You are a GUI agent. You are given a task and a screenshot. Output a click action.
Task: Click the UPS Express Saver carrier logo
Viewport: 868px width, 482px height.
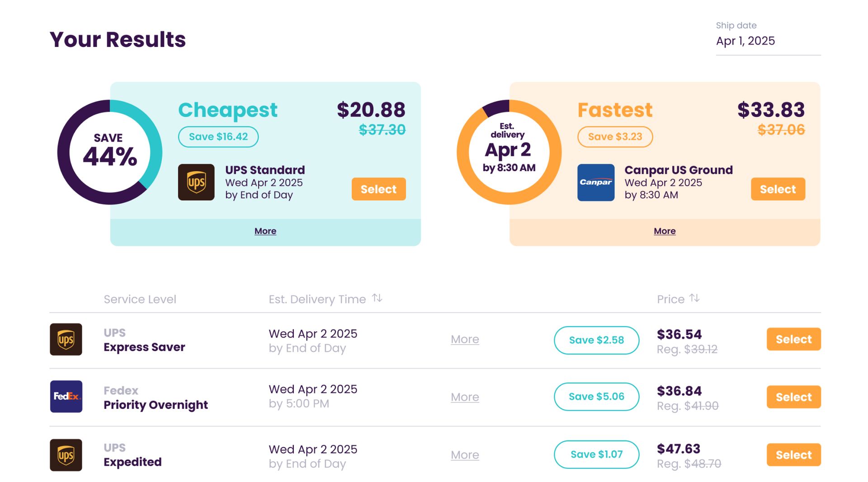point(66,339)
